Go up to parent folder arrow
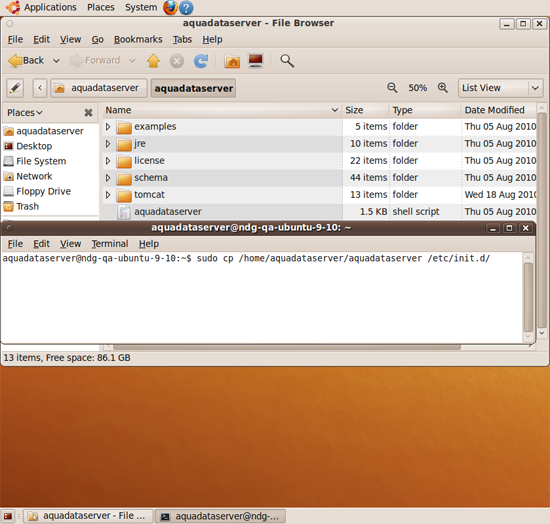This screenshot has width=550, height=524. [153, 61]
